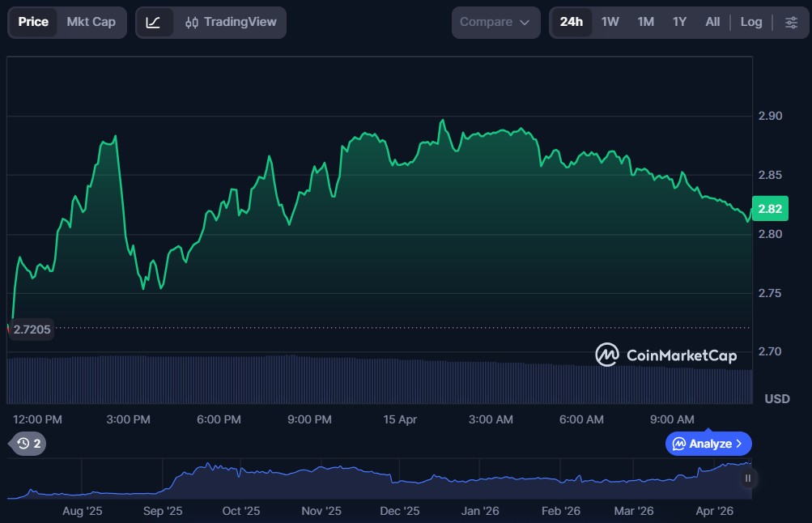Click the green 2.82 current price tag
Image resolution: width=812 pixels, height=523 pixels.
coord(769,209)
